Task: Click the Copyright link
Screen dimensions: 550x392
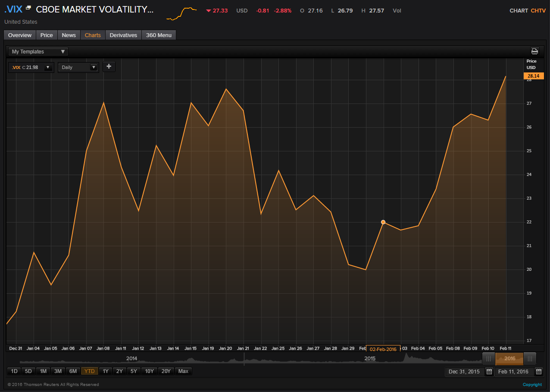Action: point(532,385)
